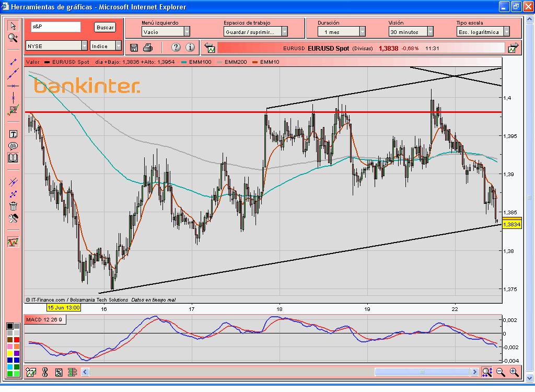Image resolution: width=535 pixels, height=392 pixels.
Task: Pick the orange color swatch
Action: coord(16,346)
